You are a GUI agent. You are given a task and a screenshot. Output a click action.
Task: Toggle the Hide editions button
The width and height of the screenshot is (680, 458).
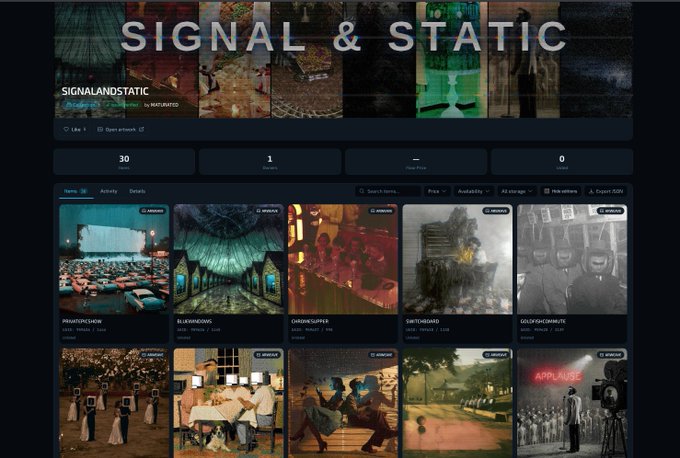point(561,191)
